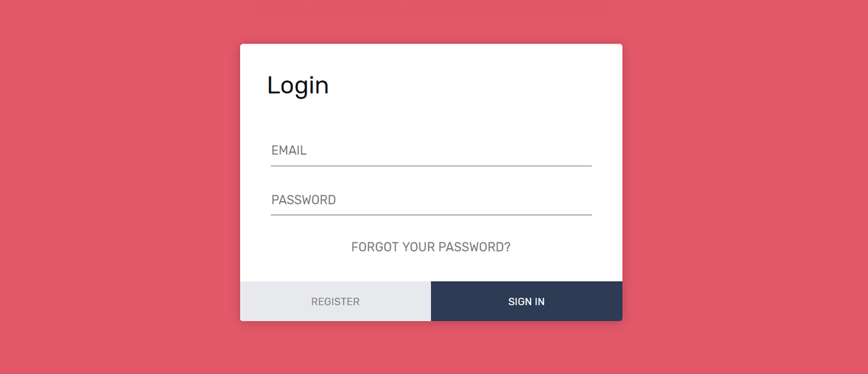Click the Login heading text
The image size is (868, 374).
pyautogui.click(x=298, y=85)
